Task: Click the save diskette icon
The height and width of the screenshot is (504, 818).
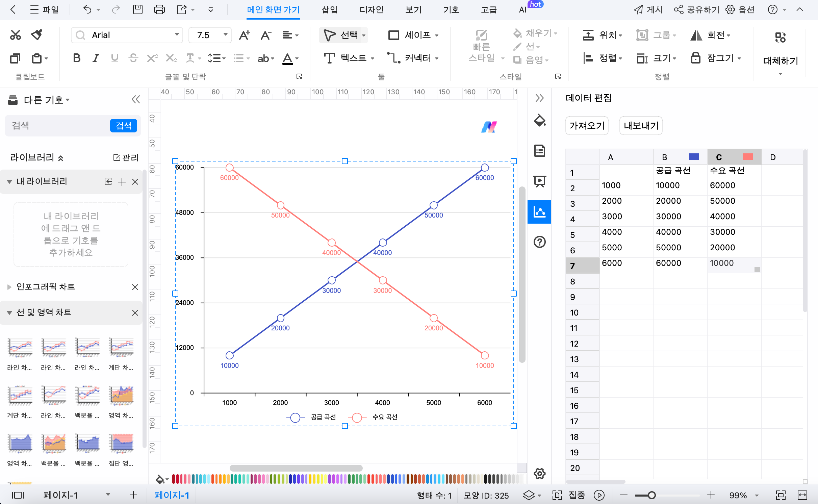Action: [x=138, y=9]
